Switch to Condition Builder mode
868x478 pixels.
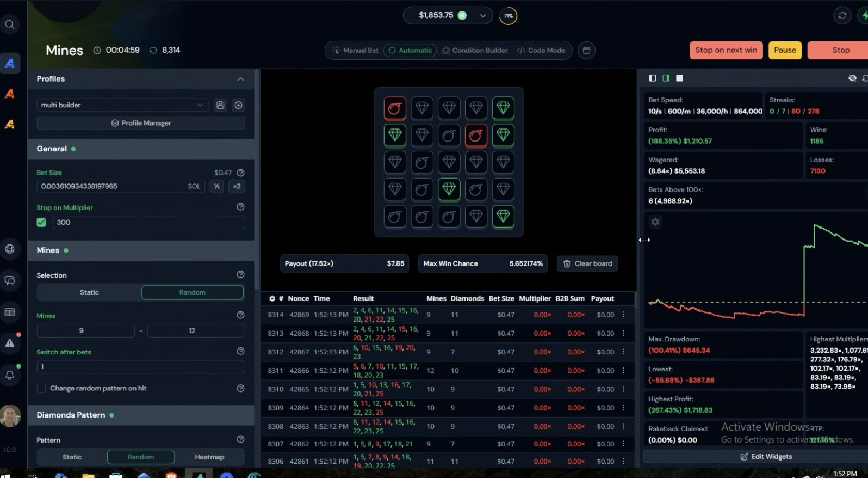click(475, 50)
